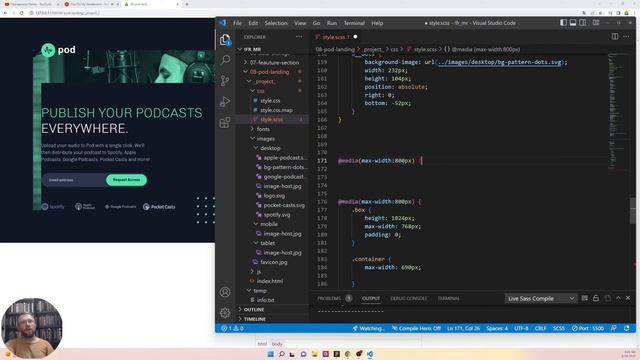Open the Manage gear icon in VS Code
The width and height of the screenshot is (640, 360).
[x=225, y=313]
